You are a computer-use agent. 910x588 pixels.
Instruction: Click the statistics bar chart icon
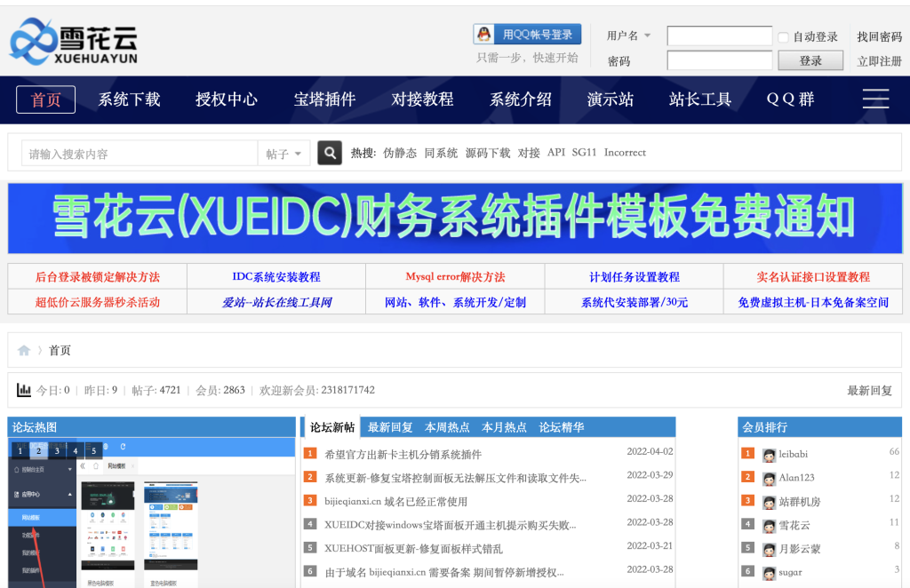coord(24,390)
